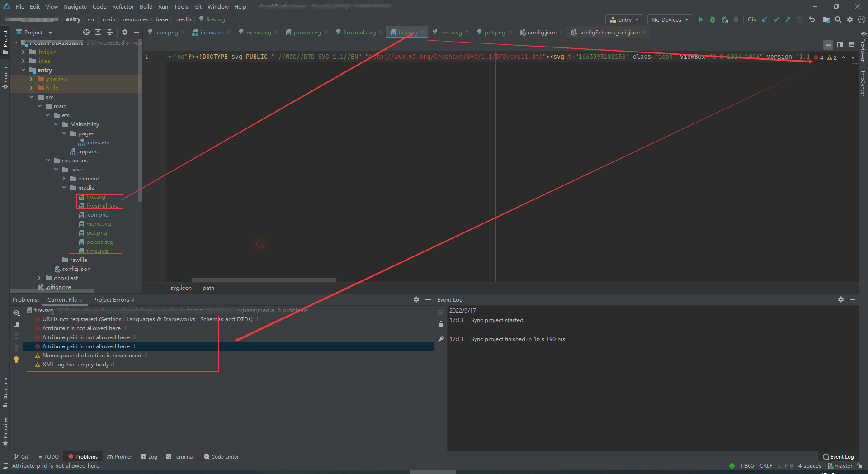Close the power.svg editor tab
The height and width of the screenshot is (474, 868).
[326, 32]
